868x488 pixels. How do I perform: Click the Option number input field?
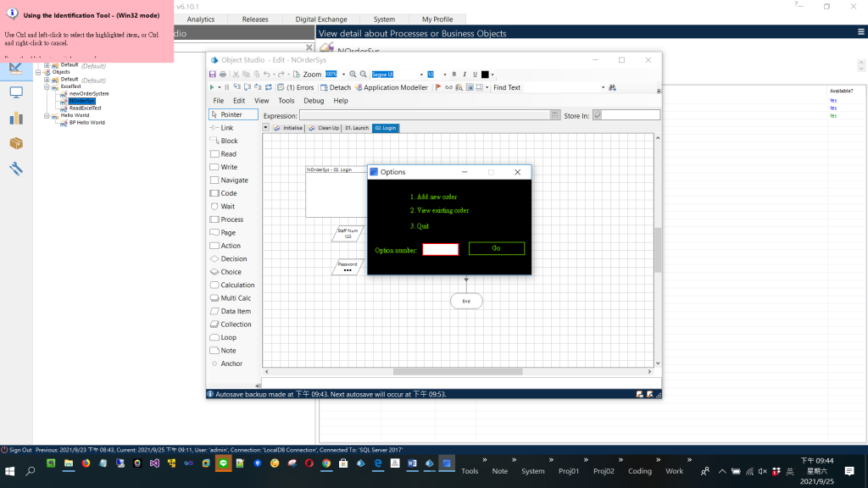click(x=441, y=250)
